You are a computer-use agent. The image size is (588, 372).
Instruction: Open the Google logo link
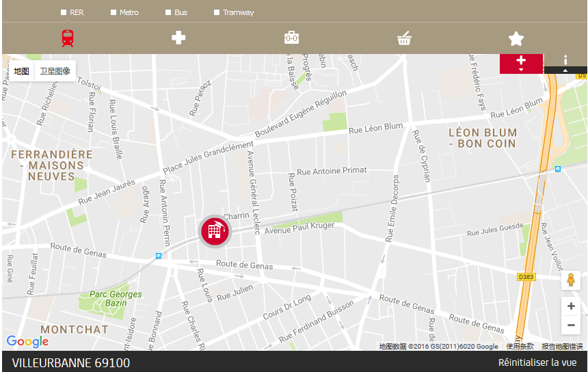pos(28,341)
